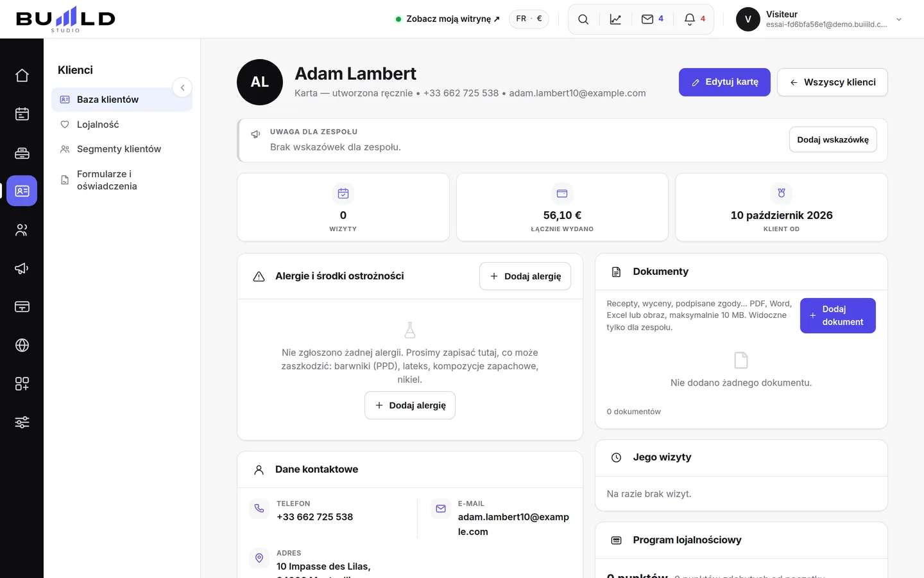The image size is (924, 578).
Task: Click the search magnifier icon in header
Action: [583, 19]
